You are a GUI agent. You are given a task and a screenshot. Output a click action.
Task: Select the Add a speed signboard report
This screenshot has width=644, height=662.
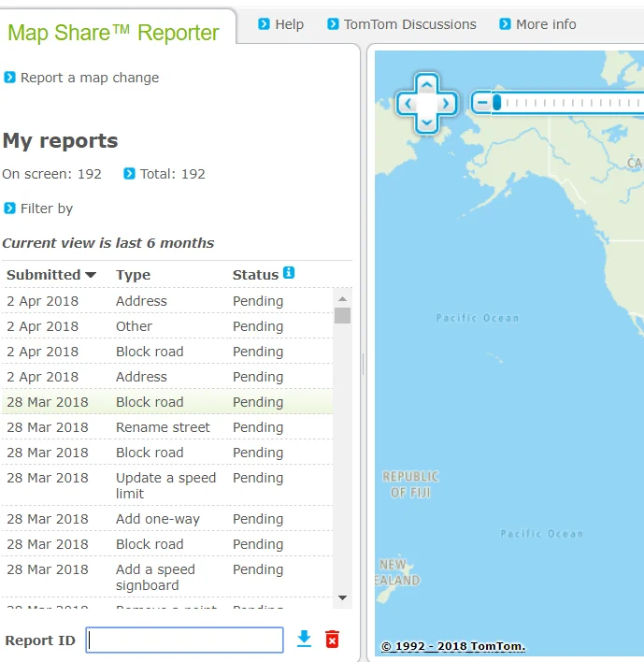click(x=167, y=577)
